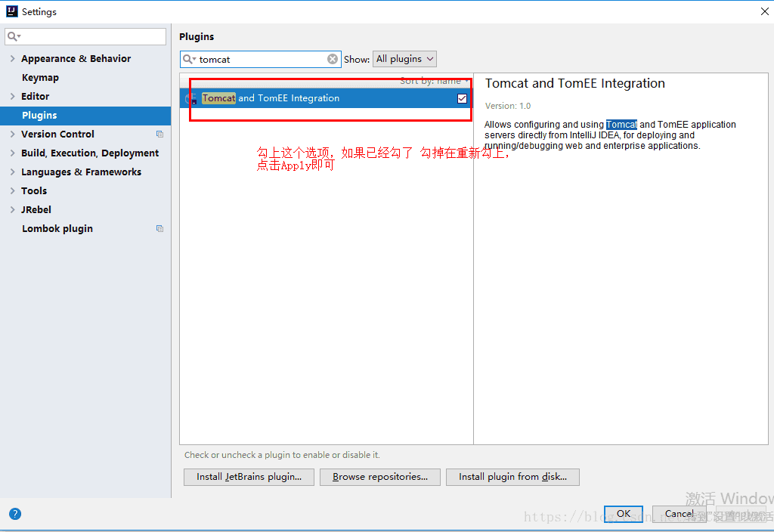The width and height of the screenshot is (774, 532).
Task: Click the plugin search field containing tomcat
Action: pyautogui.click(x=261, y=59)
